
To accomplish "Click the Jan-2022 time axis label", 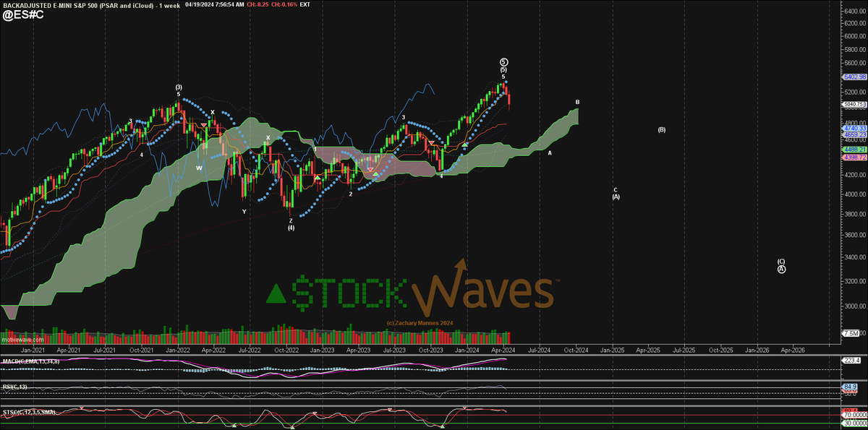I will tap(178, 349).
